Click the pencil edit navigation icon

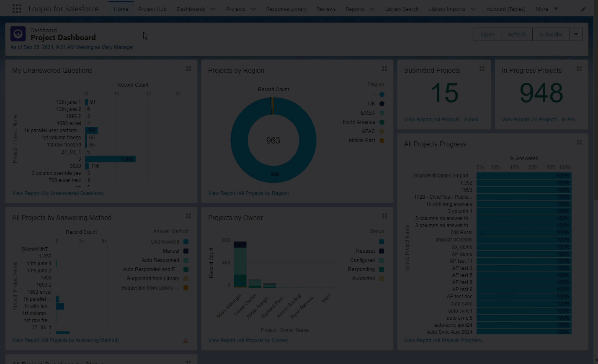(x=583, y=9)
